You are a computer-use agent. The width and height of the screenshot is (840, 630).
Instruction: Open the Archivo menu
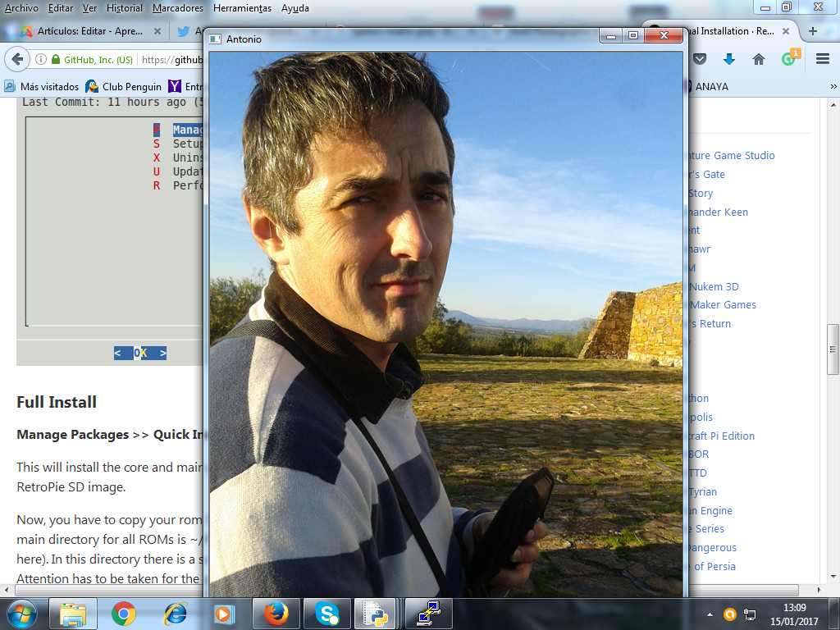21,8
